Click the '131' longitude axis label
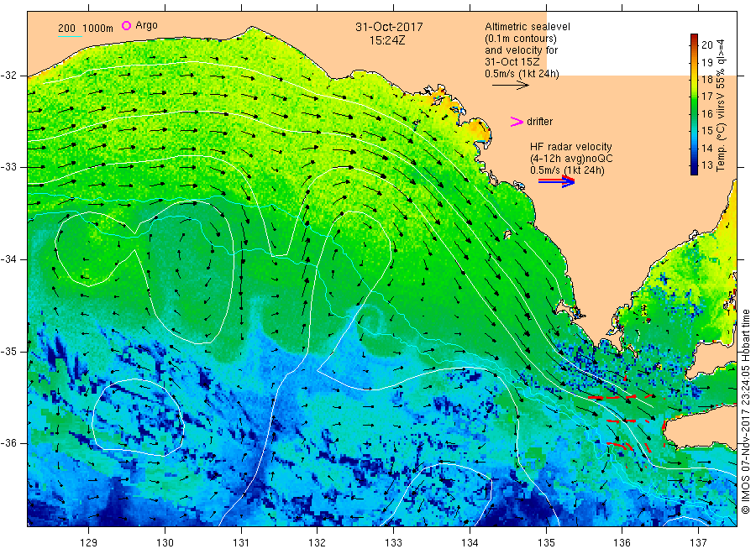The image size is (756, 554). pos(241,543)
